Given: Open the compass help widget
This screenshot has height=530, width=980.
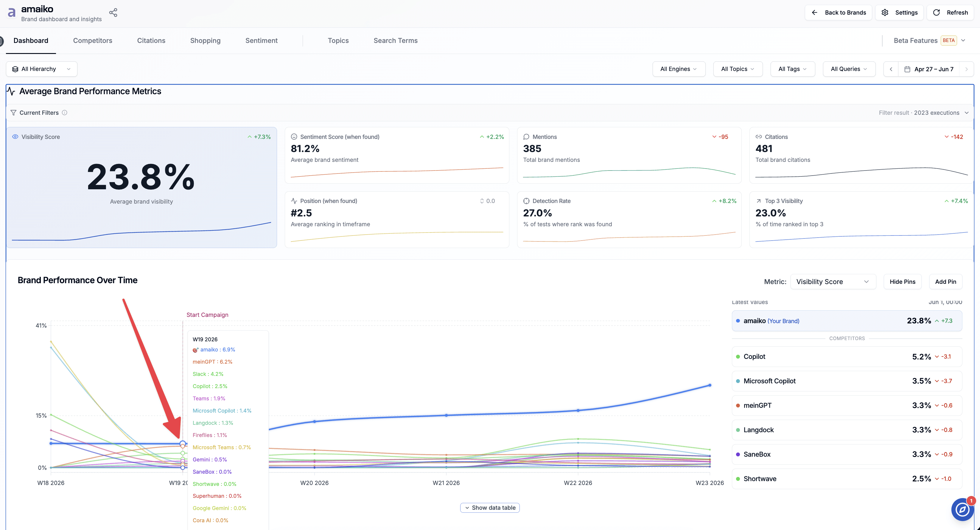Looking at the screenshot, I should tap(962, 509).
